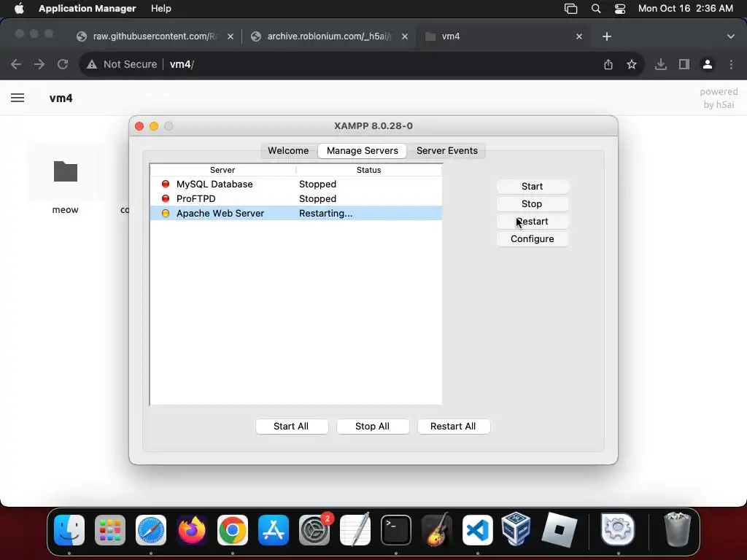The height and width of the screenshot is (560, 747).
Task: Click the Start button
Action: [532, 186]
